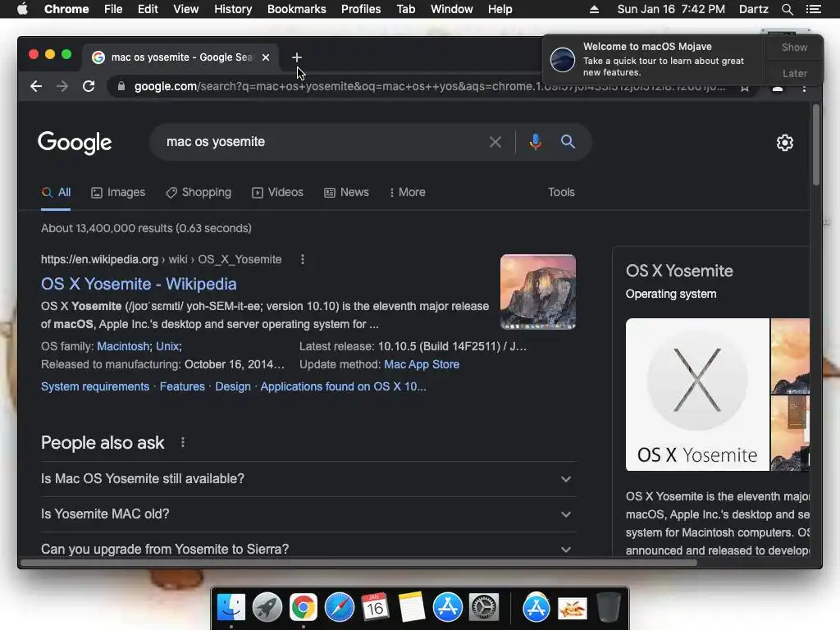Open 'OS X Yosemite - Wikipedia' result
The image size is (840, 630).
click(x=139, y=284)
